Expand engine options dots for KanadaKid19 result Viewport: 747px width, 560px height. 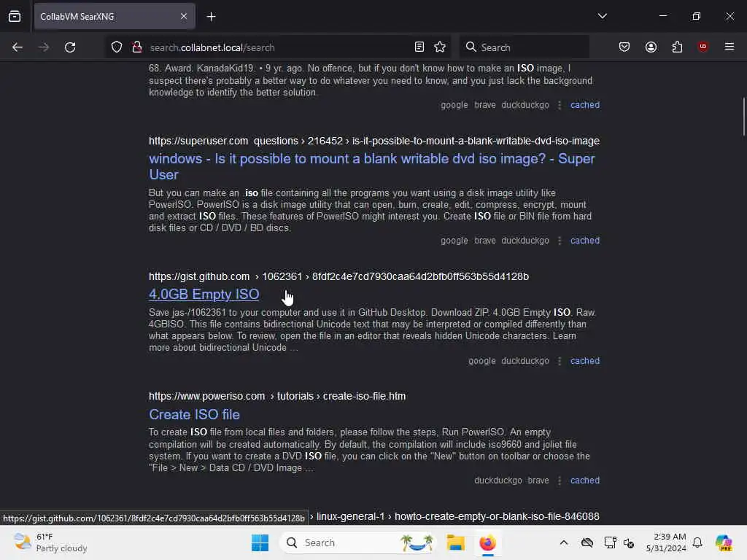point(560,105)
